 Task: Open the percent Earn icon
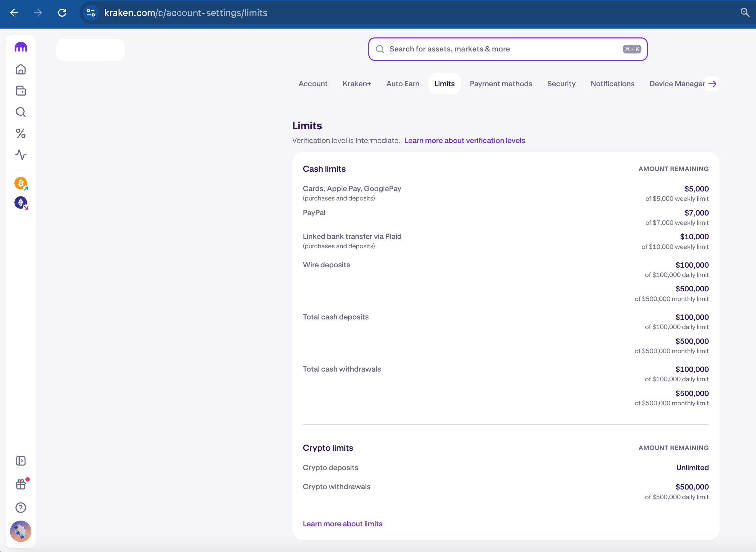pos(21,134)
